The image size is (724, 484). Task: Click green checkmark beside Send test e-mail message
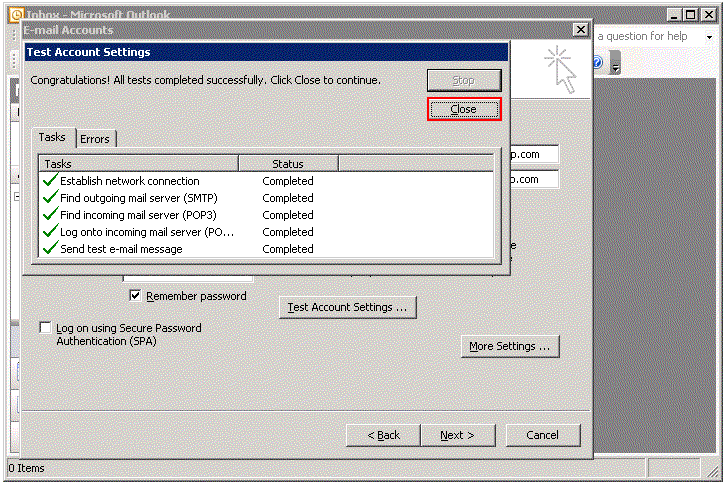click(50, 248)
